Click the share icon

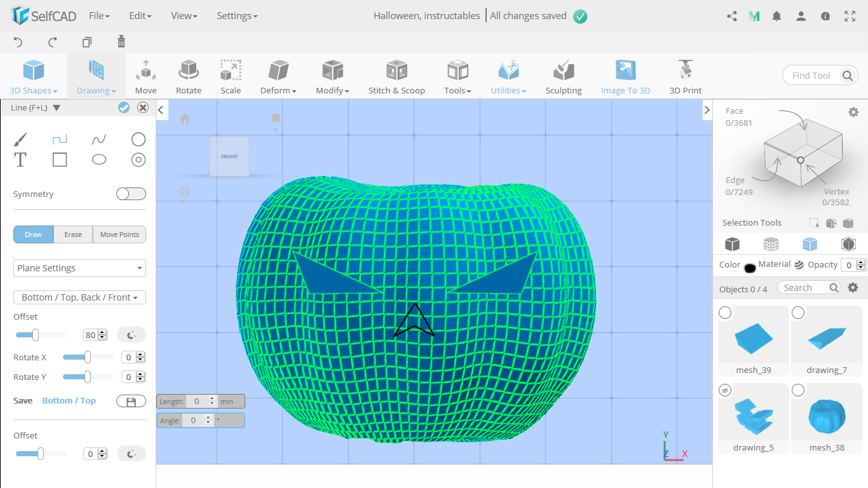click(732, 17)
